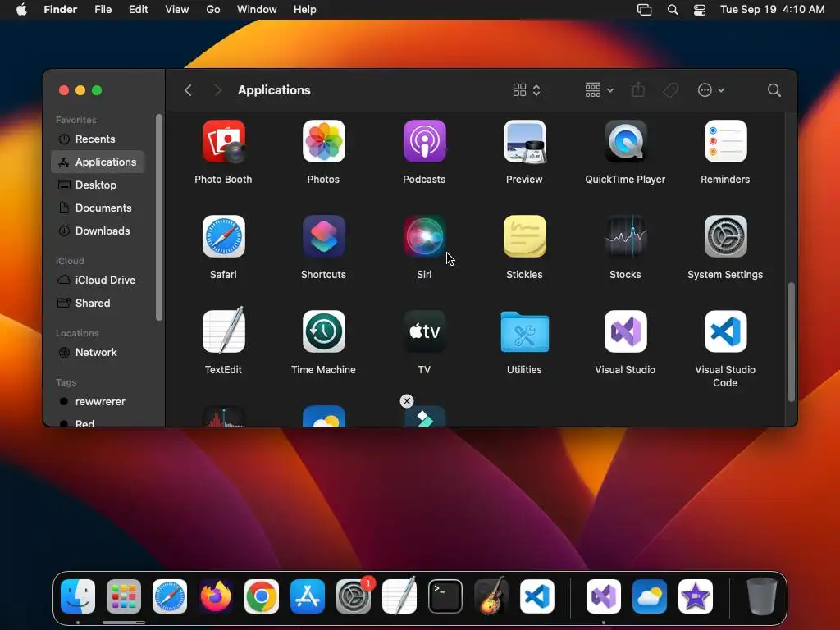Image resolution: width=840 pixels, height=630 pixels.
Task: Open the View menu
Action: pyautogui.click(x=177, y=10)
